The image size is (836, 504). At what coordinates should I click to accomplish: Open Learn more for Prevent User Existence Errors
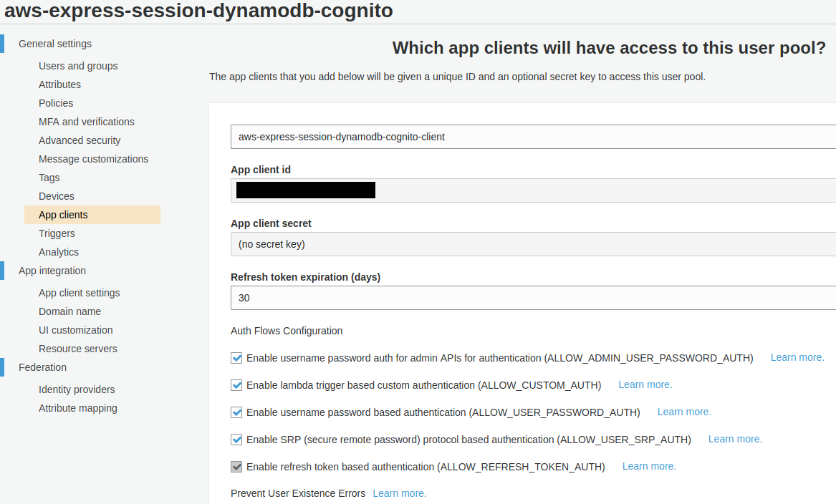coord(399,493)
